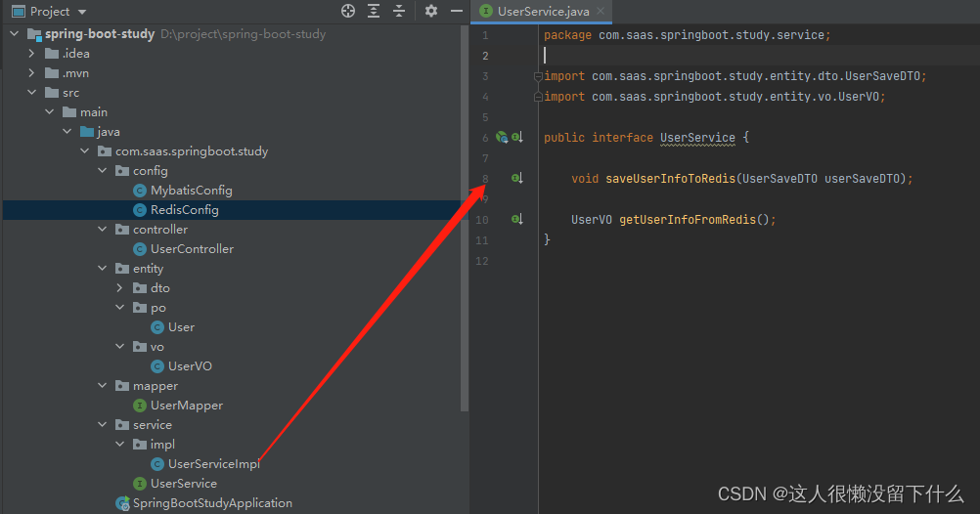Click the UserMapper interface icon
The height and width of the screenshot is (514, 980).
(x=140, y=406)
